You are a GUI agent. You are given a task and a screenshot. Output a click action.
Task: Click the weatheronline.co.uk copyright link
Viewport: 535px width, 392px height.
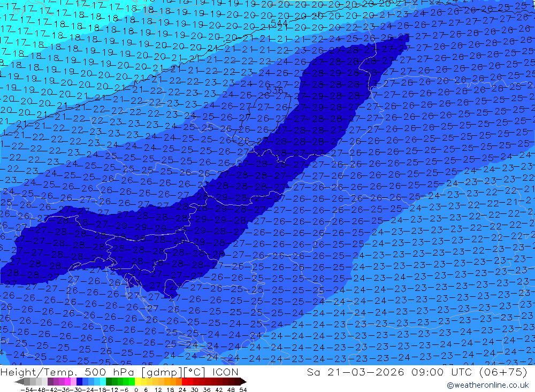[x=487, y=385]
